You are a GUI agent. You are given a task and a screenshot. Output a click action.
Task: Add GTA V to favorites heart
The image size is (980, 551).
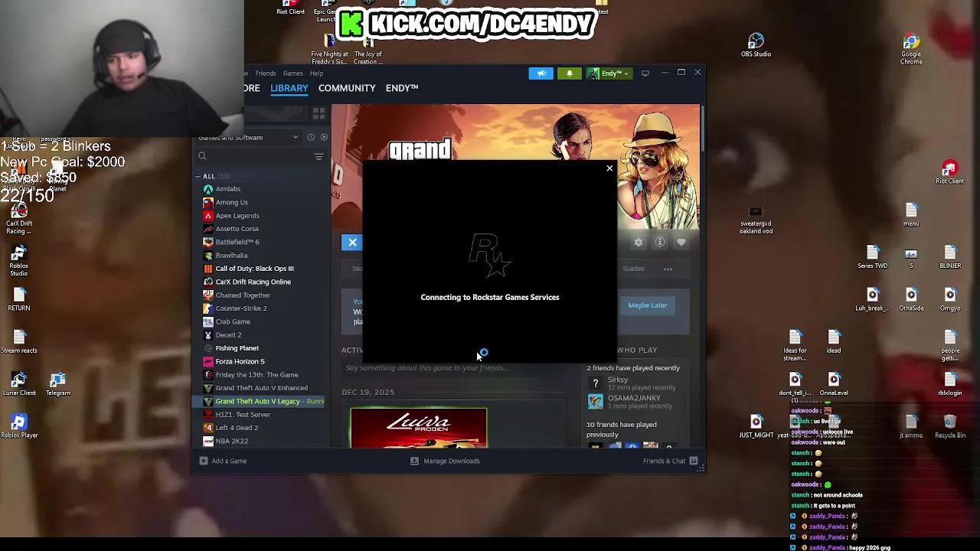(x=681, y=243)
